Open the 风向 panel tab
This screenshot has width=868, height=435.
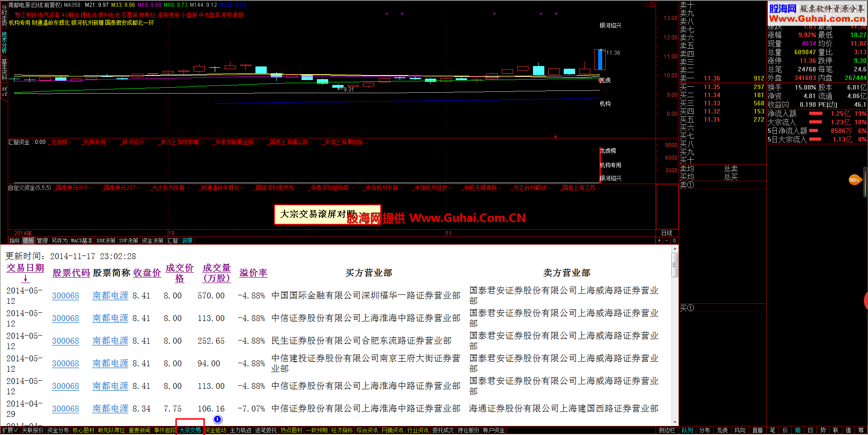click(x=740, y=430)
